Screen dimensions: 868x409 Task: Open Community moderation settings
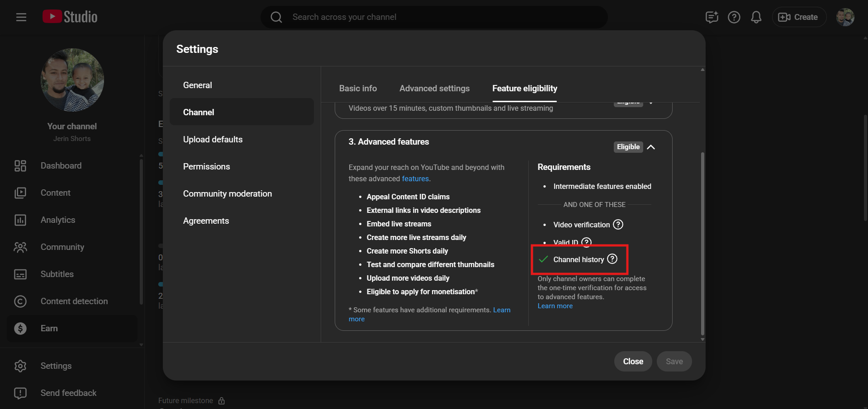coord(227,194)
